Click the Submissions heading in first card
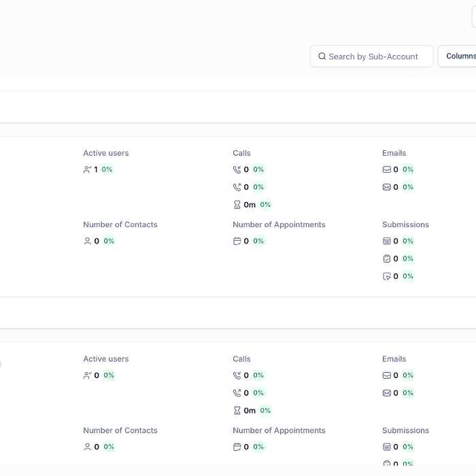Image resolution: width=476 pixels, height=476 pixels. [405, 224]
